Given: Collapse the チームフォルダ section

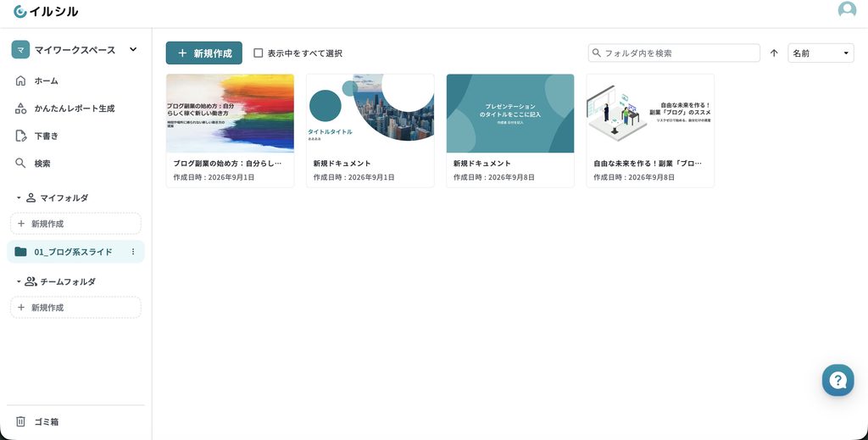Looking at the screenshot, I should coord(19,281).
